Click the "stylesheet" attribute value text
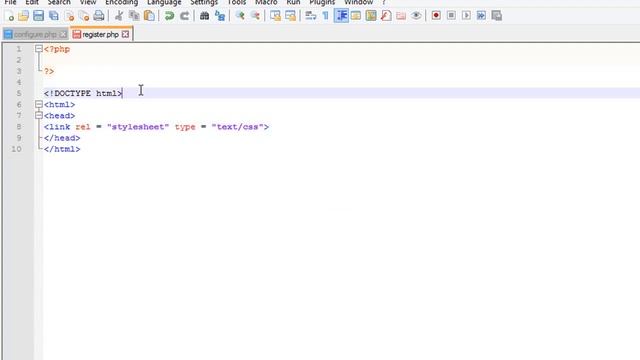This screenshot has height=360, width=640. pos(138,127)
